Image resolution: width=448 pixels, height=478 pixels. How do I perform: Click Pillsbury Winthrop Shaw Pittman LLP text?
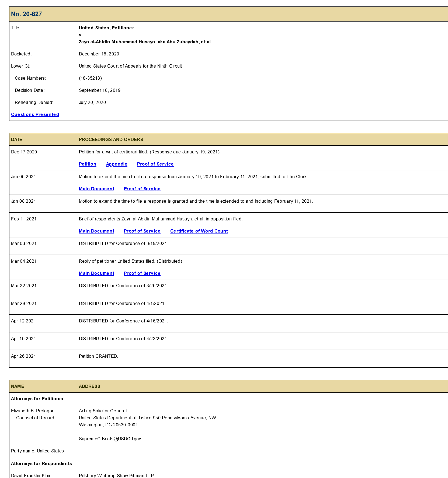click(116, 476)
